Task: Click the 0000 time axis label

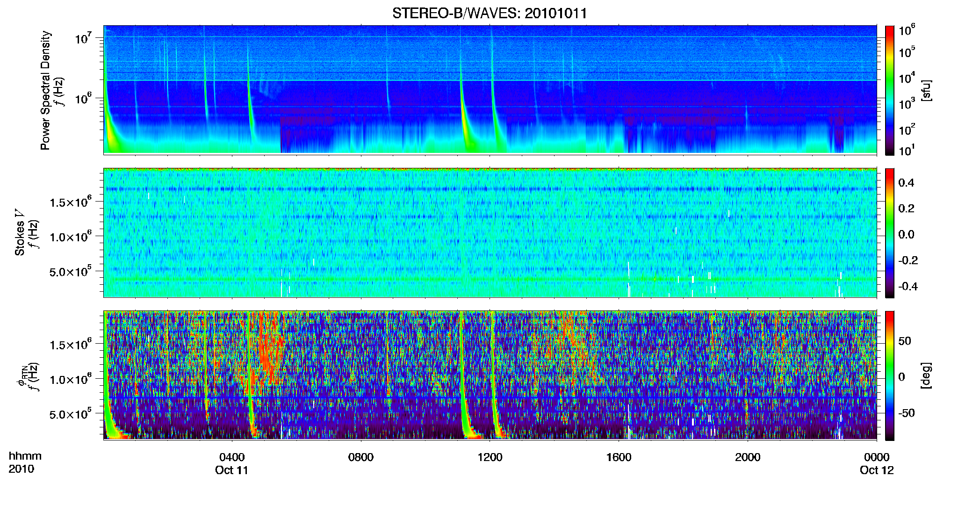Action: click(877, 457)
